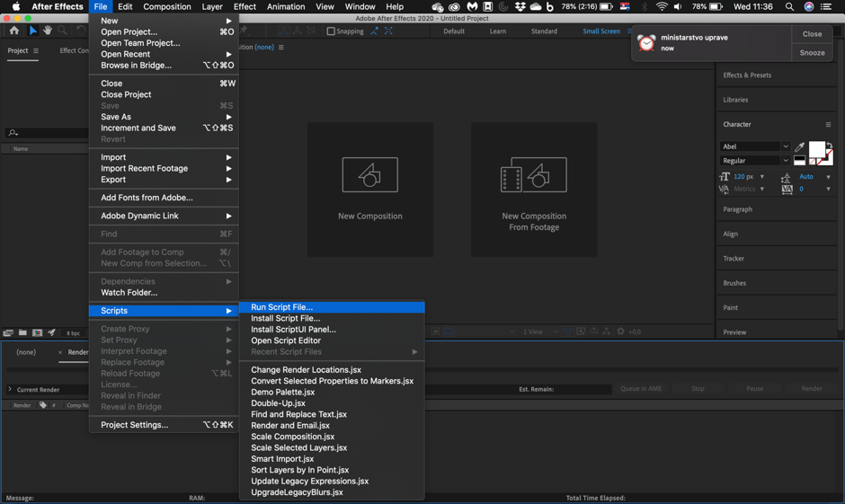Close the reminder notification
The image size is (845, 504).
[x=812, y=34]
